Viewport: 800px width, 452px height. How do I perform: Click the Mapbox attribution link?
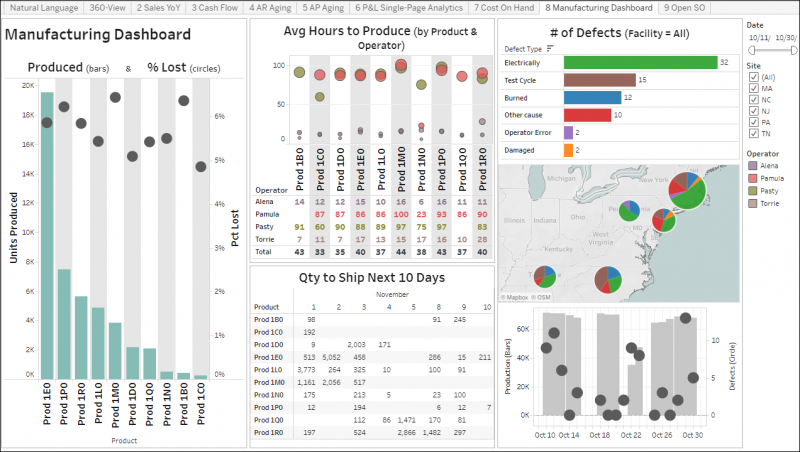pos(514,297)
